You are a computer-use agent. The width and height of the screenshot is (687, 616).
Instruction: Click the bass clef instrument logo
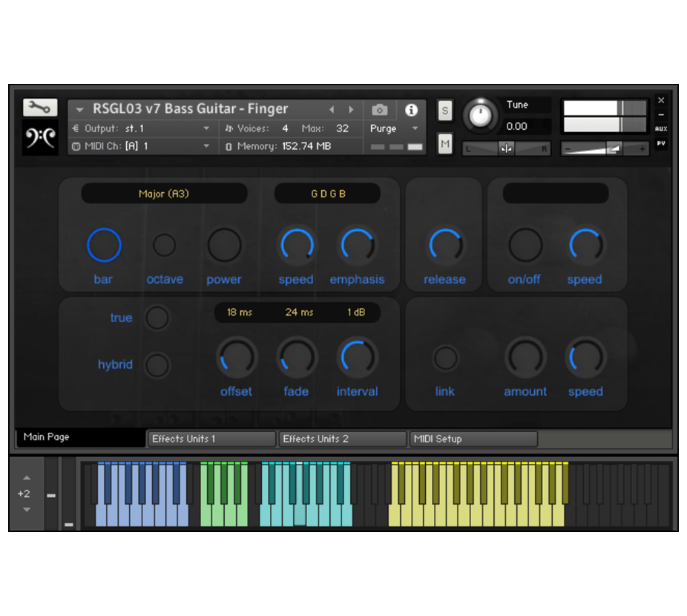point(40,137)
